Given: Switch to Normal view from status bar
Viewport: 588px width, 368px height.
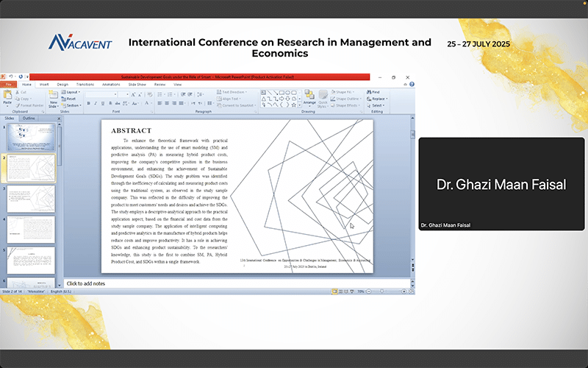Looking at the screenshot, I should pyautogui.click(x=334, y=291).
